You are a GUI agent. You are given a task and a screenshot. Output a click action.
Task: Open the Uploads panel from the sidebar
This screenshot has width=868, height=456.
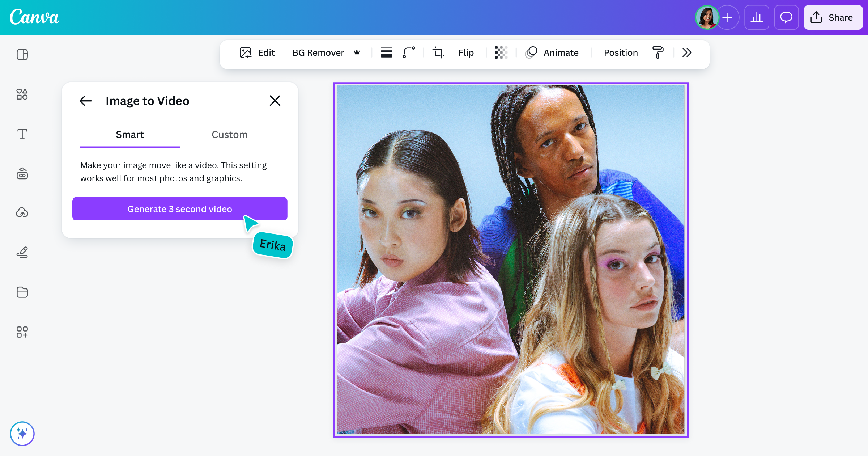22,213
